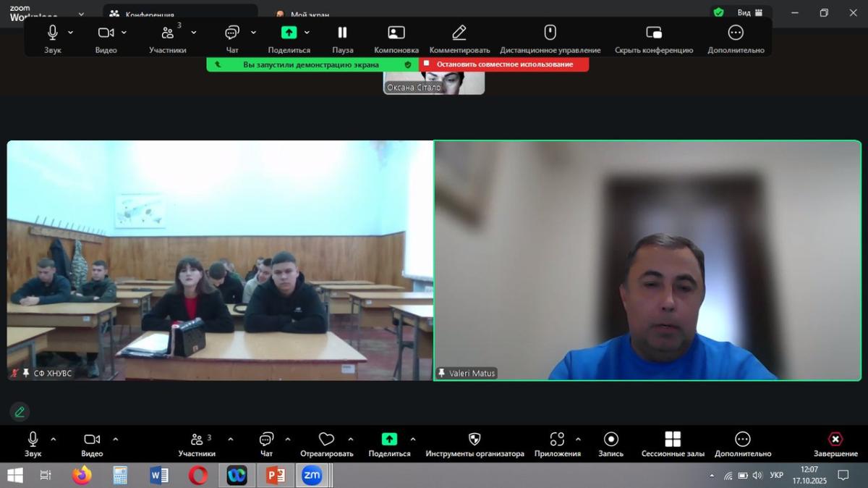Open PowerPoint from the taskbar
This screenshot has width=868, height=488.
pyautogui.click(x=275, y=476)
